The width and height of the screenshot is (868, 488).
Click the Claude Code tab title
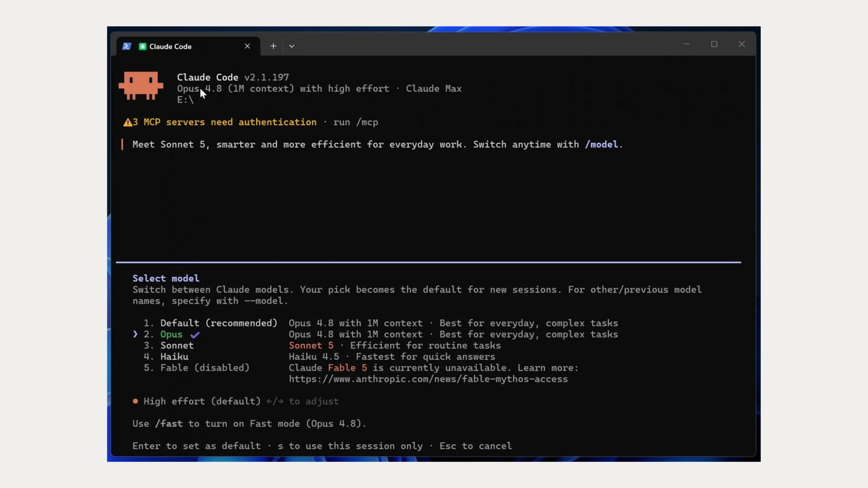pyautogui.click(x=170, y=46)
